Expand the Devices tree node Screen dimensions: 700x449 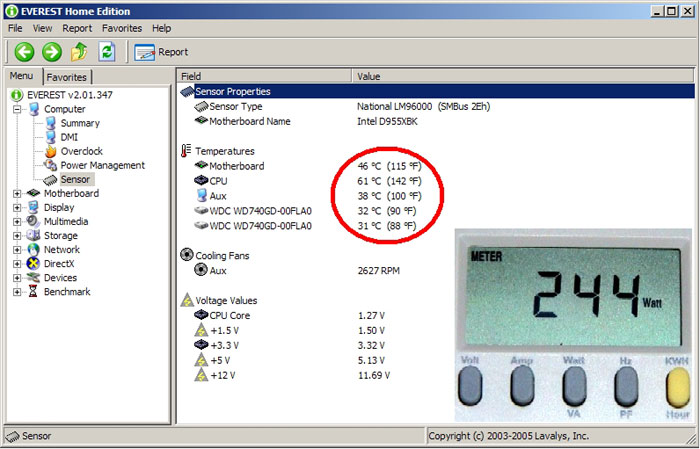(17, 278)
